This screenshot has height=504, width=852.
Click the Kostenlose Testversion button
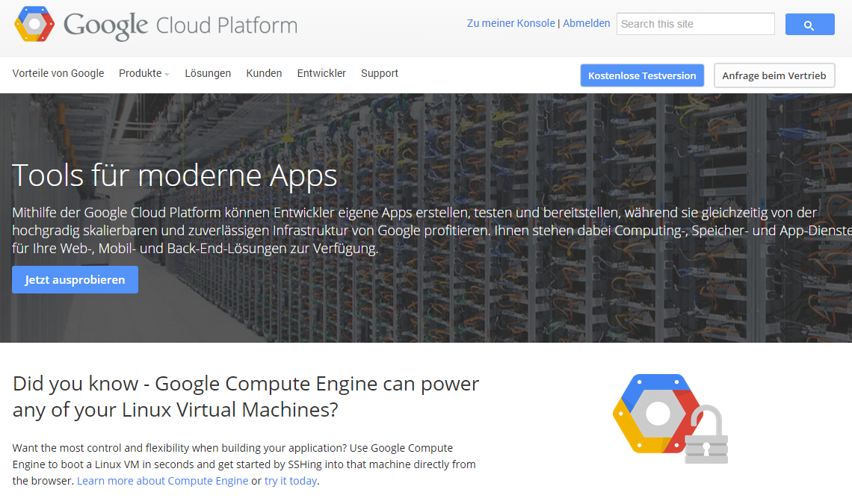point(642,75)
